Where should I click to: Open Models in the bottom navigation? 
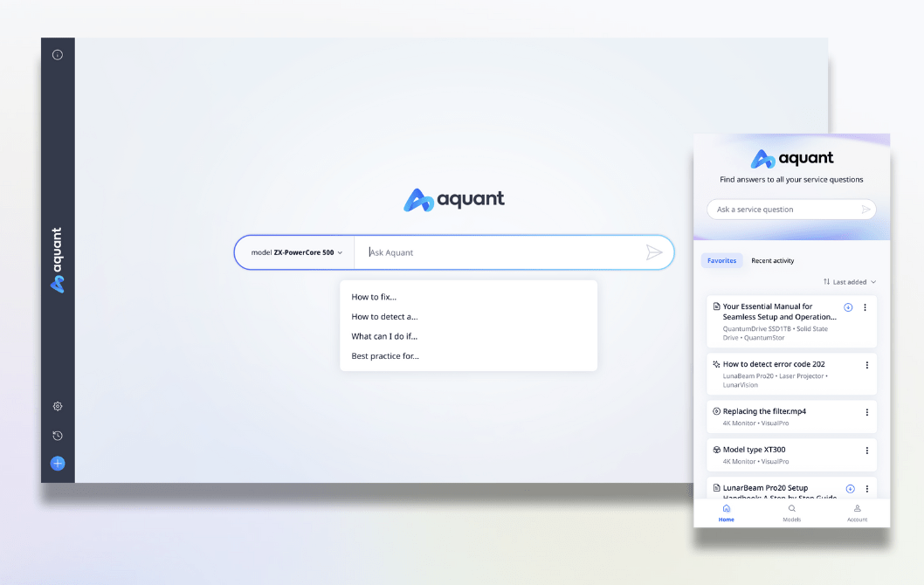click(x=791, y=513)
